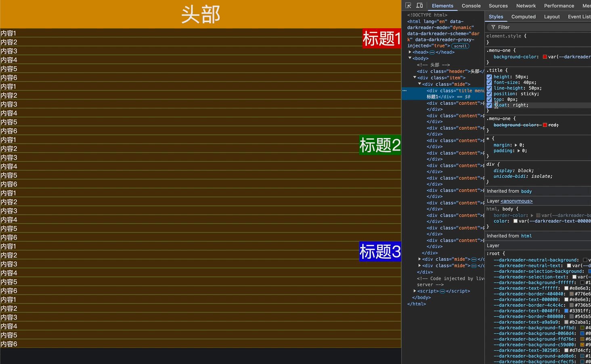Open blue swatch next to #3391ff
This screenshot has width=591, height=364.
(x=566, y=311)
